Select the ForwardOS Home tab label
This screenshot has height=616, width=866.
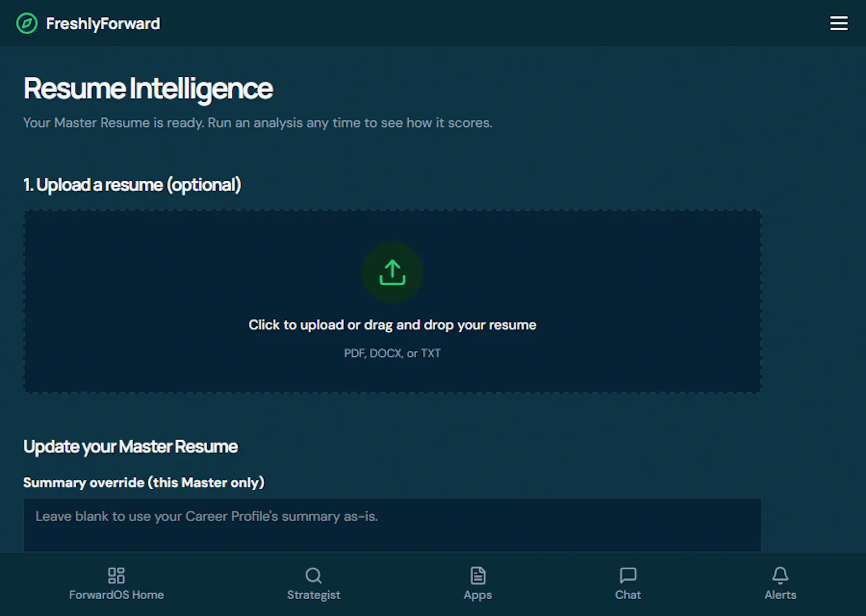click(116, 595)
